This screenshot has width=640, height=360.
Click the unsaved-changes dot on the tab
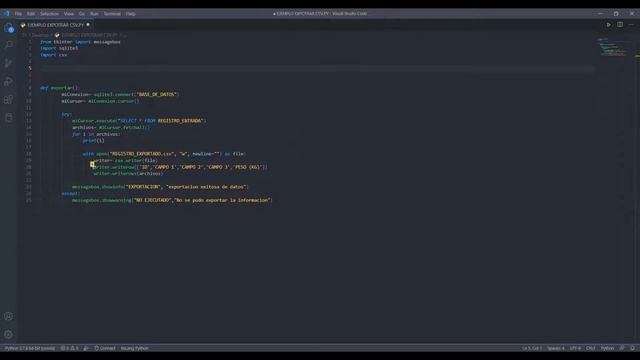pos(88,25)
